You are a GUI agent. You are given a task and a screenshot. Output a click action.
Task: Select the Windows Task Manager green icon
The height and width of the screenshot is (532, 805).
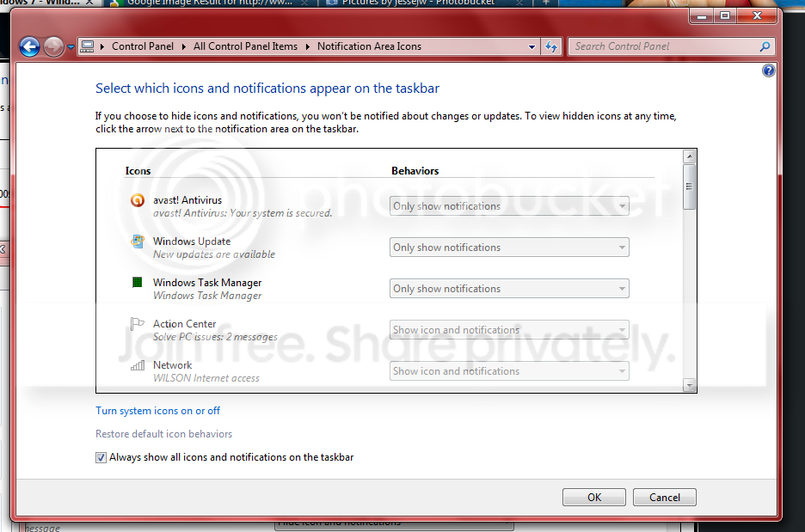pos(137,282)
